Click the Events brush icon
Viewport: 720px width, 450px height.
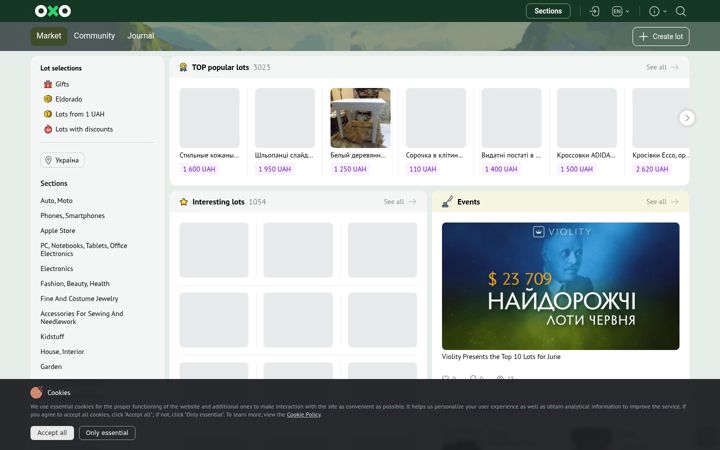tap(447, 202)
